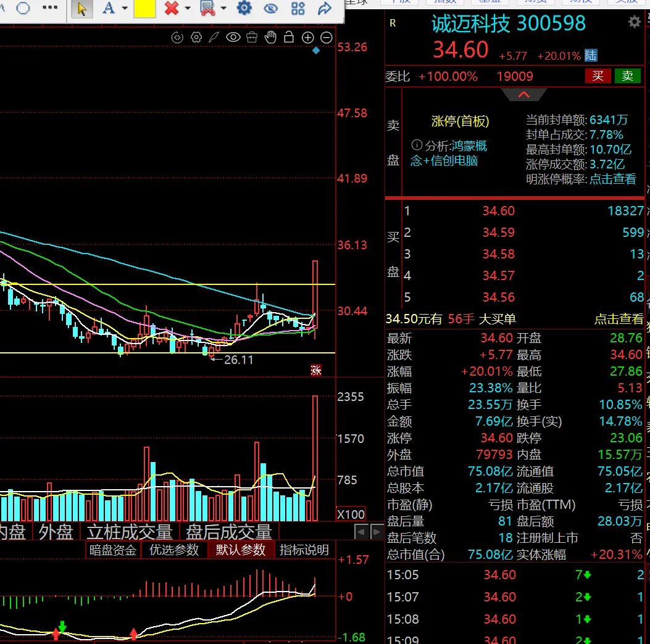The width and height of the screenshot is (650, 644).
Task: Collapse limit-up panel with red chevron
Action: click(x=523, y=95)
